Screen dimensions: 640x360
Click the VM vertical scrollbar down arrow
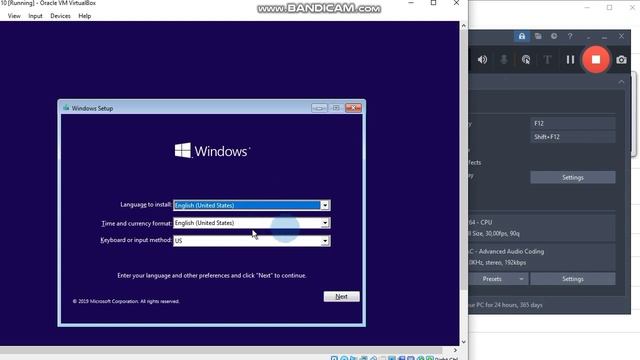coord(464,342)
